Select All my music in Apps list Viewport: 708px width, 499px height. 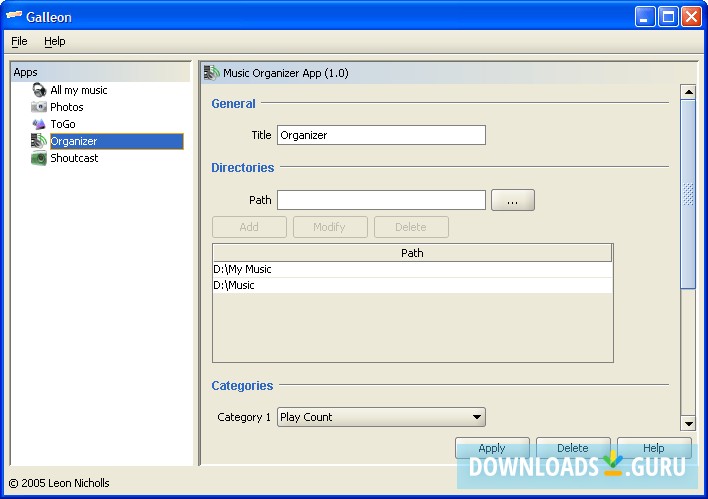coord(79,90)
